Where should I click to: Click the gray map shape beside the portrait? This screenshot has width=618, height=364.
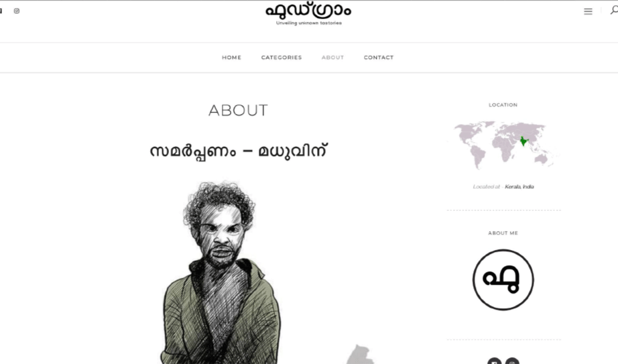click(x=361, y=354)
